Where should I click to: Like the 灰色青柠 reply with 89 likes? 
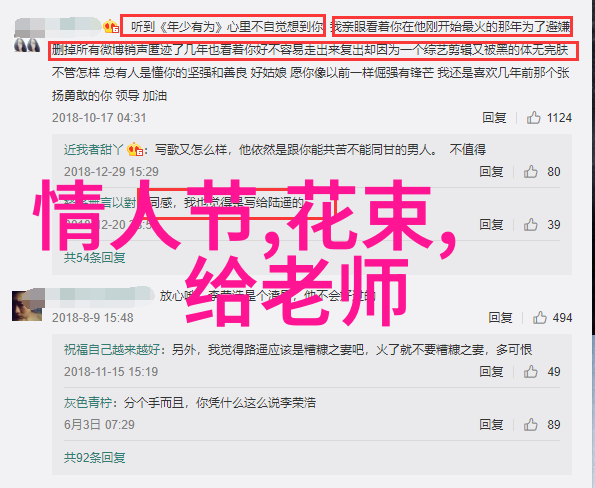(x=531, y=425)
